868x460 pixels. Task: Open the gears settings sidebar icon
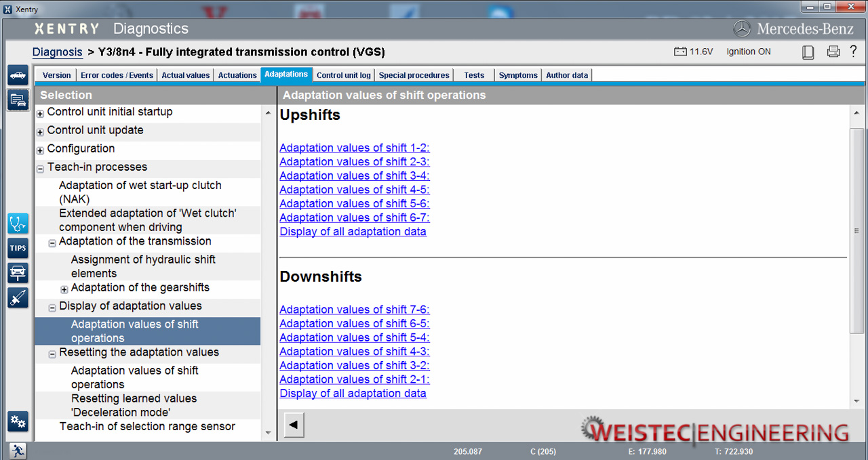click(18, 421)
